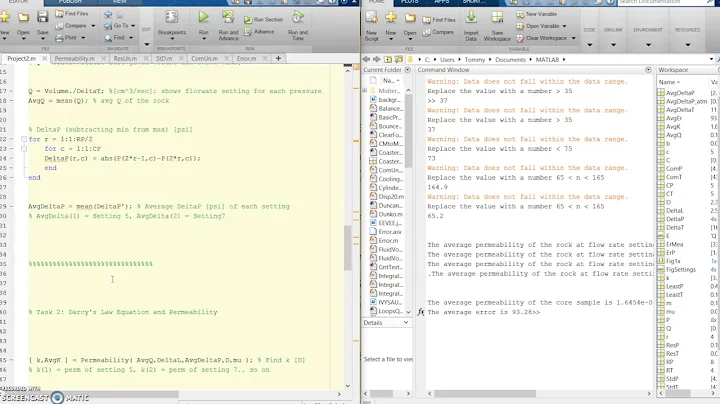The image size is (720, 404).
Task: Expand the Print dropdown arrow
Action: [x=83, y=38]
